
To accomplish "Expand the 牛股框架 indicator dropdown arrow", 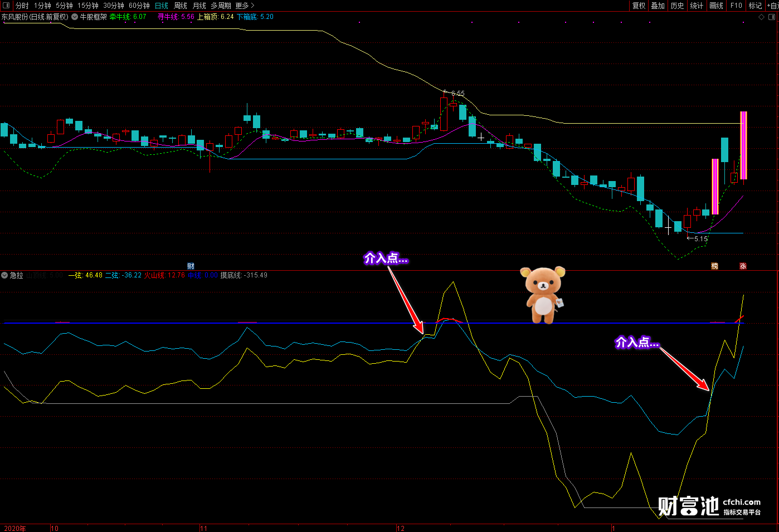I will pyautogui.click(x=75, y=17).
